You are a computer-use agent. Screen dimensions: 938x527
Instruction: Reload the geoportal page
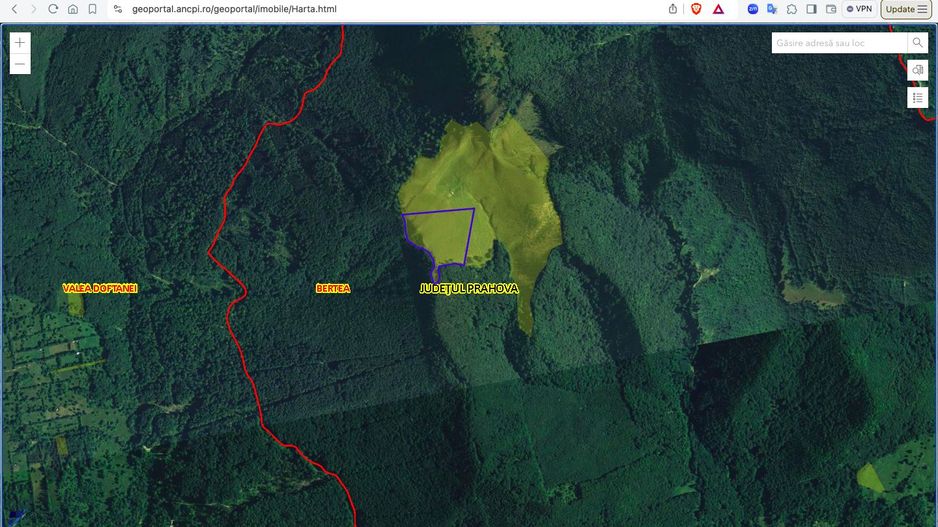click(x=53, y=9)
